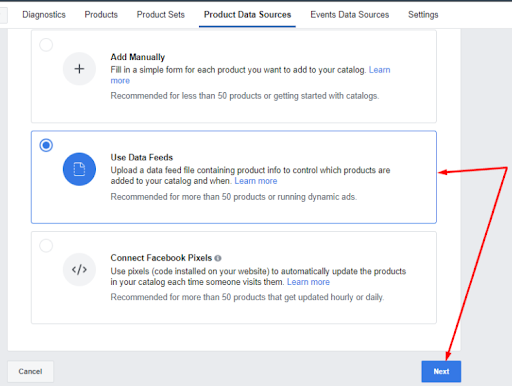
Task: Click 'Recommended for more than 50 products or running dynamic ads' text
Action: click(x=234, y=197)
